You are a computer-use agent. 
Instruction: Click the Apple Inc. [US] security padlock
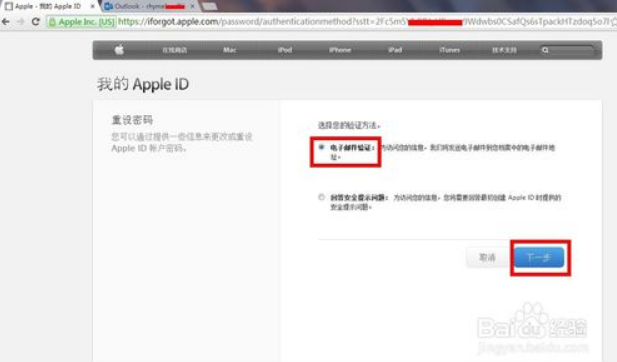(x=52, y=22)
